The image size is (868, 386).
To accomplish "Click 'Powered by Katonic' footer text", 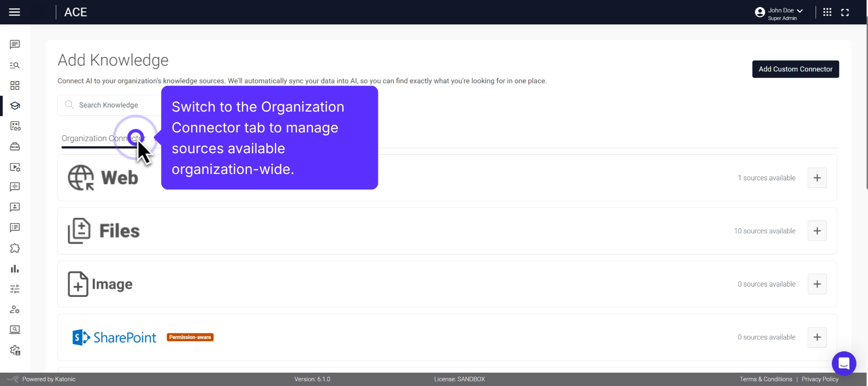I will (x=49, y=379).
